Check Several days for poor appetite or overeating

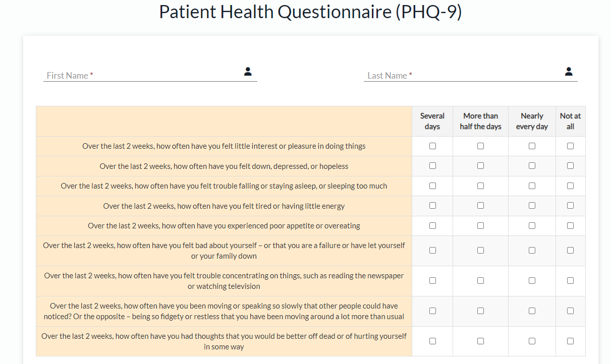click(432, 226)
